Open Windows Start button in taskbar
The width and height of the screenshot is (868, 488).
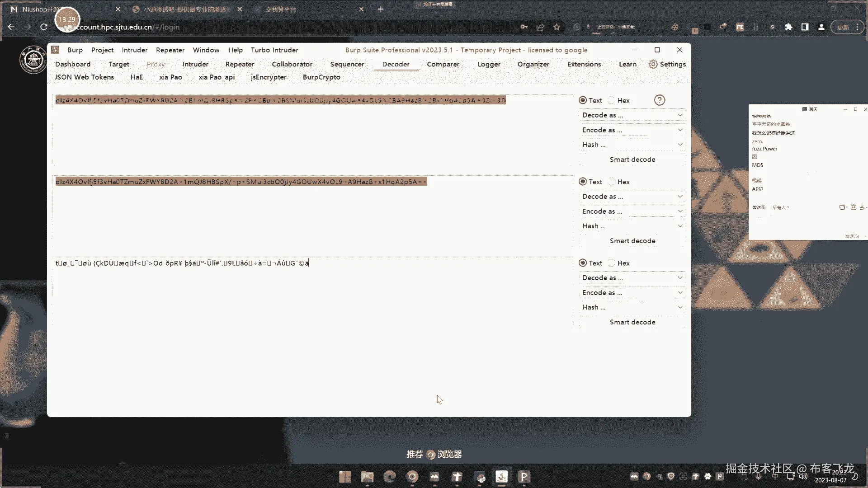tap(345, 477)
